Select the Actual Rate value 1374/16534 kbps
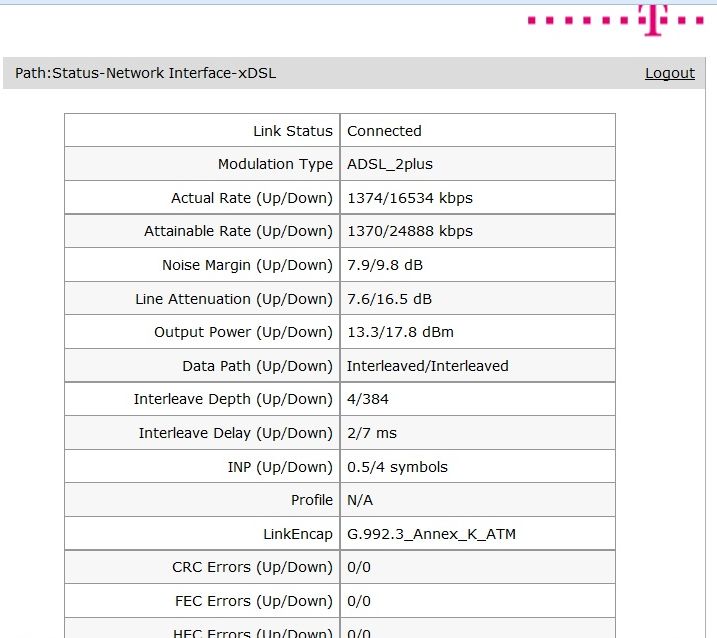717x638 pixels. tap(409, 198)
